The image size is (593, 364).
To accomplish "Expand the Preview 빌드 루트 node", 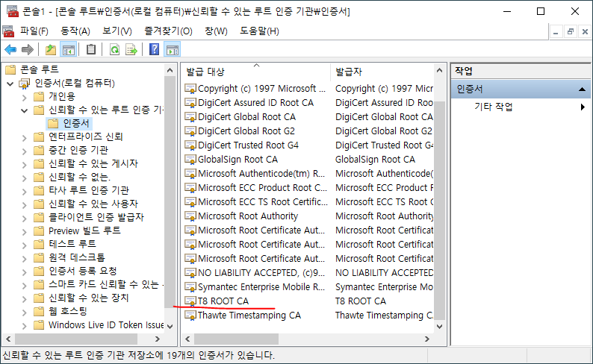I will [25, 232].
